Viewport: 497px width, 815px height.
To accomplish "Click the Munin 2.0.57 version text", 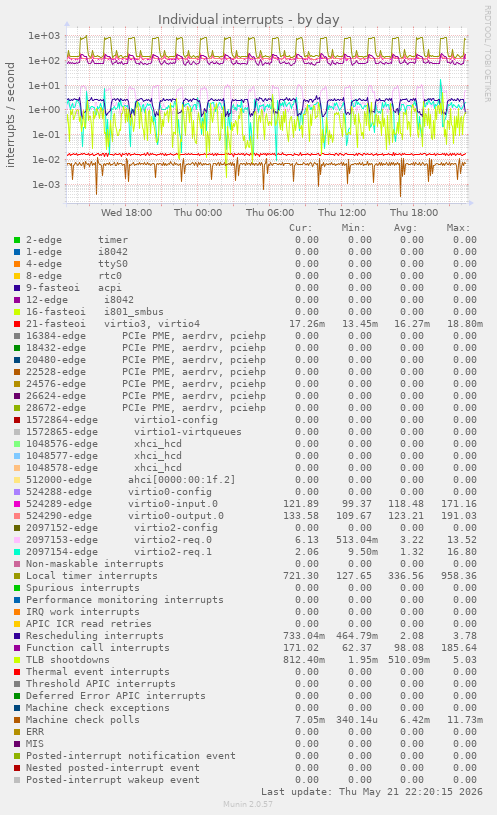I will click(x=248, y=804).
